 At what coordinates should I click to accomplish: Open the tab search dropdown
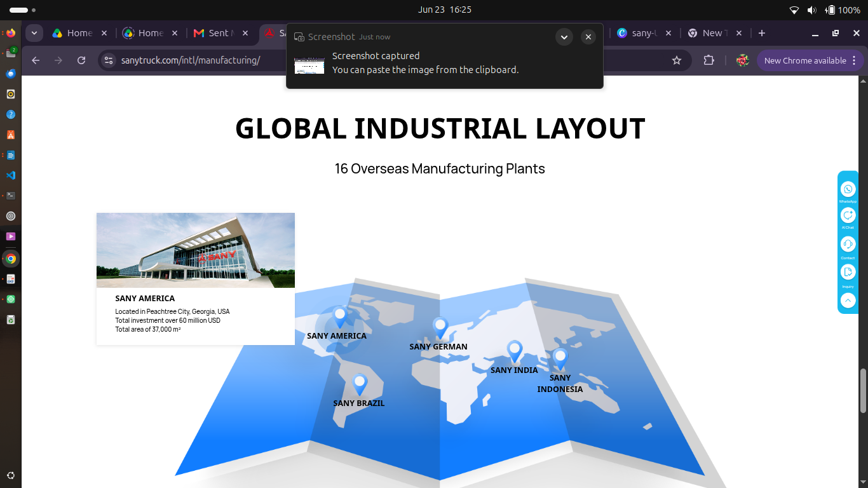click(x=34, y=33)
